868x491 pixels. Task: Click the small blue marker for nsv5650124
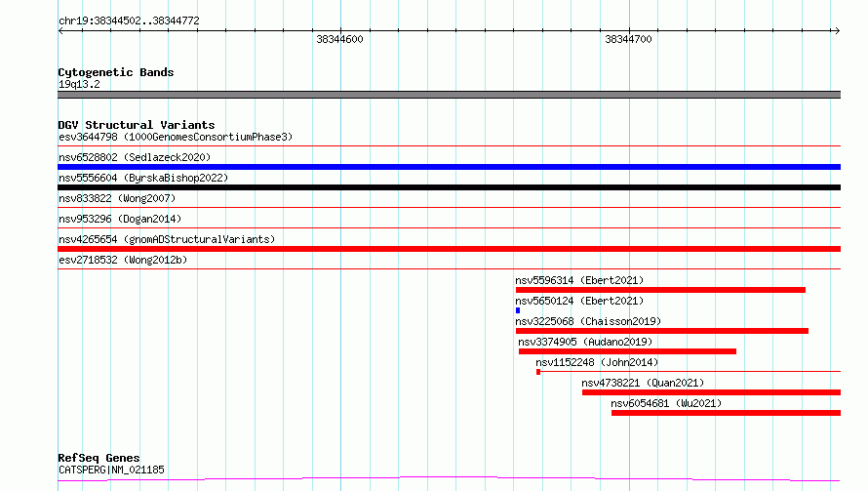[x=518, y=310]
